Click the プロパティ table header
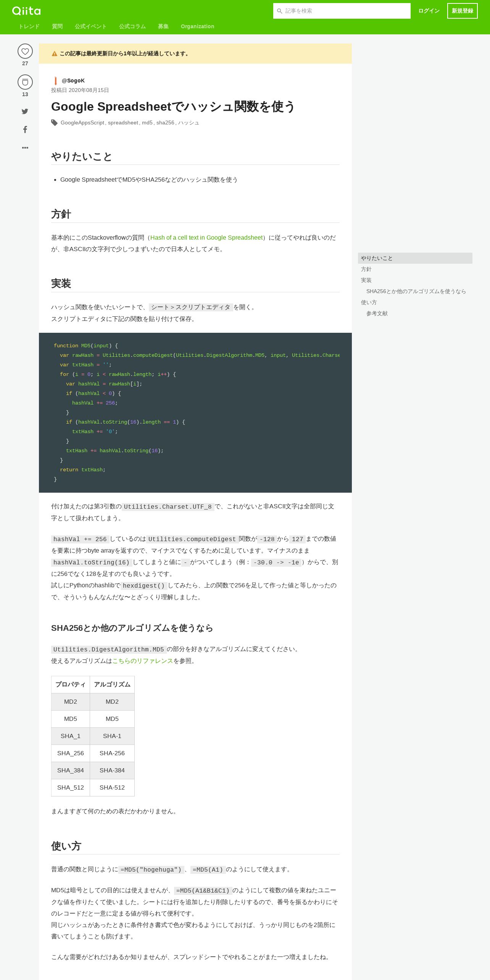 [71, 684]
